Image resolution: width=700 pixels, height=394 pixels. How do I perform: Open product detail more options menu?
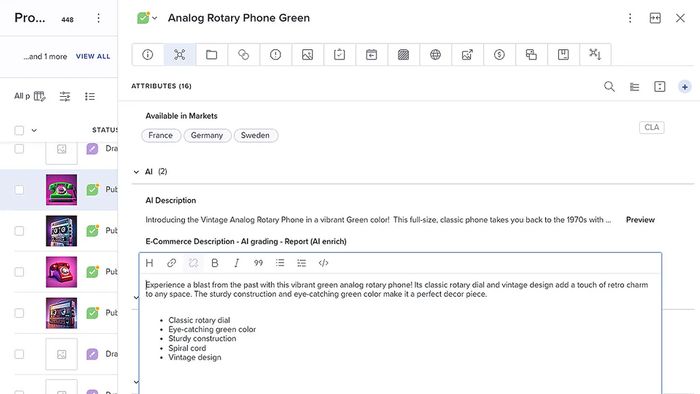click(630, 18)
